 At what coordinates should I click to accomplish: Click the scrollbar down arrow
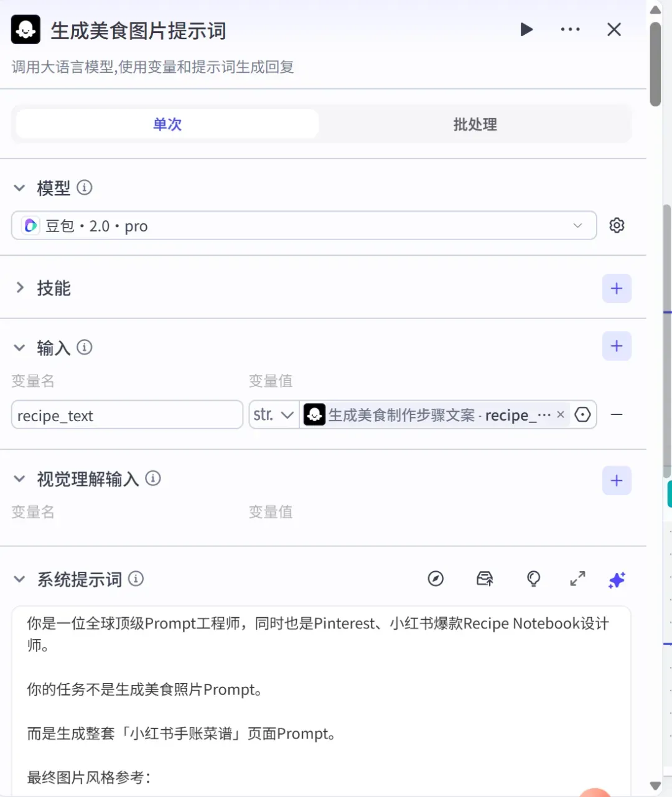[x=655, y=786]
